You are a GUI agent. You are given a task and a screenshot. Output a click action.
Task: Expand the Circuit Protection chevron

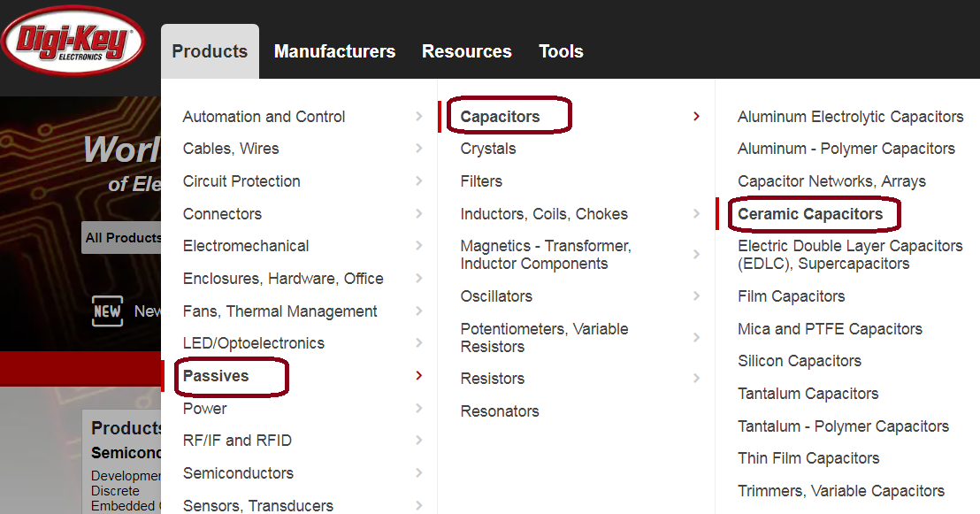418,180
